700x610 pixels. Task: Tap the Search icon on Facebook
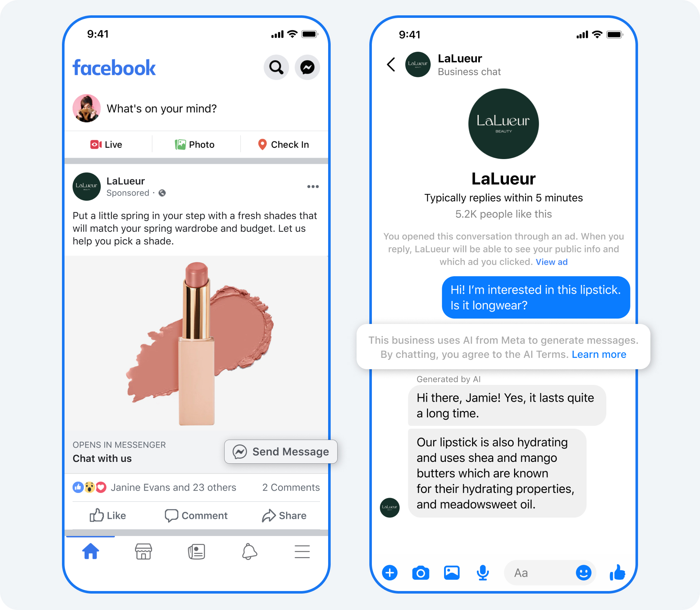click(x=275, y=67)
